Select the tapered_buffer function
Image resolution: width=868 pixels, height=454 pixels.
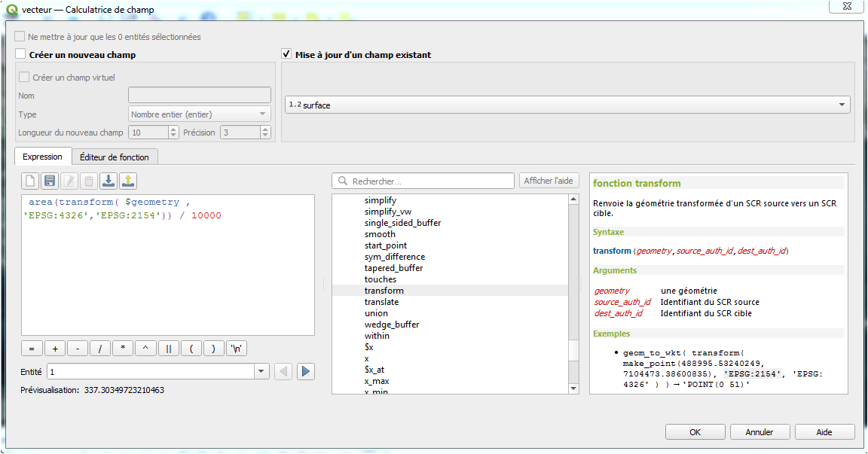coord(393,267)
